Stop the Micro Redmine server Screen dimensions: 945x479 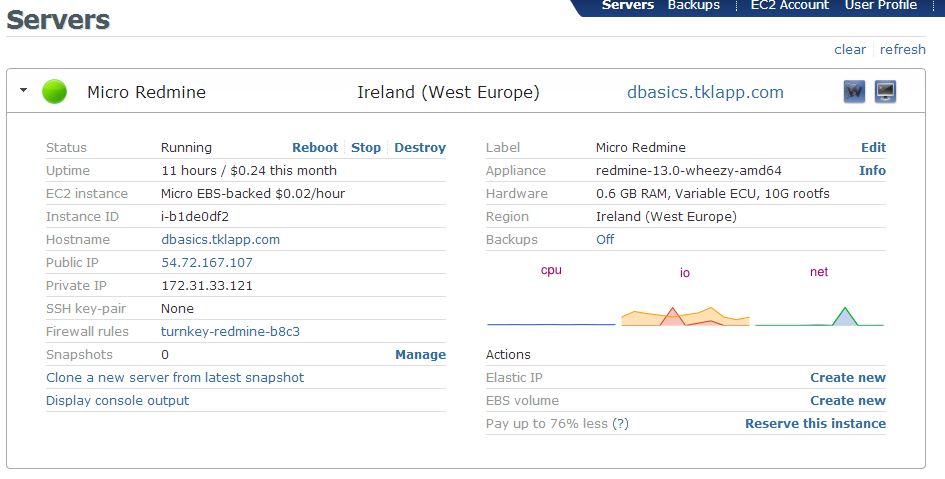tap(366, 147)
